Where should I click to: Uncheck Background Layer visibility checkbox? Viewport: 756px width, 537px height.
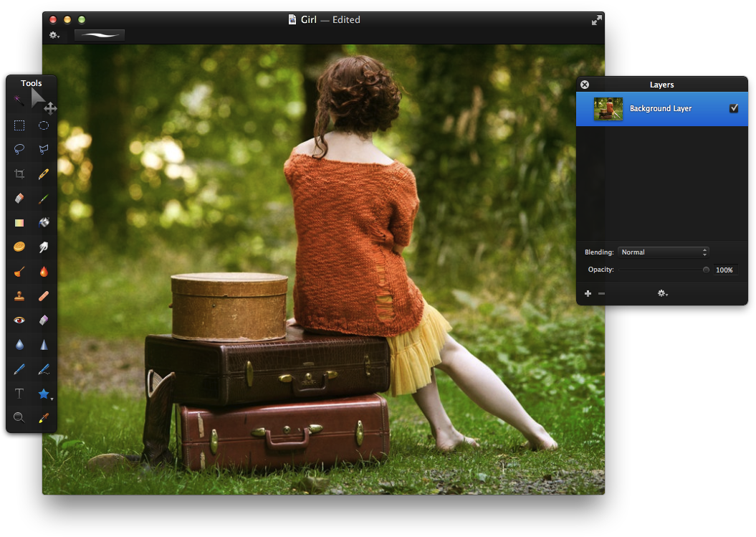[733, 108]
